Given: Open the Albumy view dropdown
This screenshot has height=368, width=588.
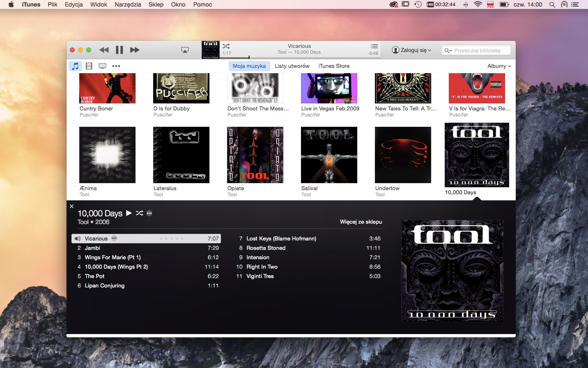Looking at the screenshot, I should pos(499,66).
